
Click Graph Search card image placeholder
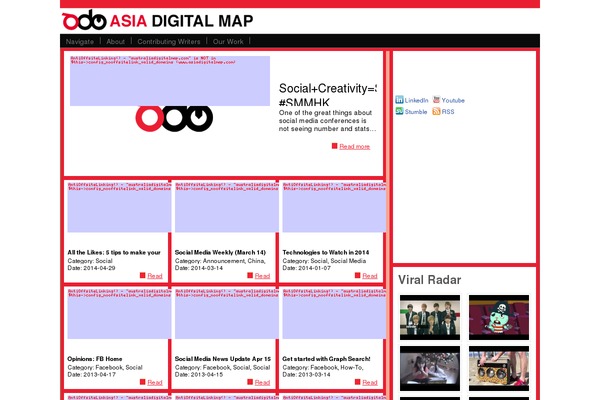(x=334, y=314)
